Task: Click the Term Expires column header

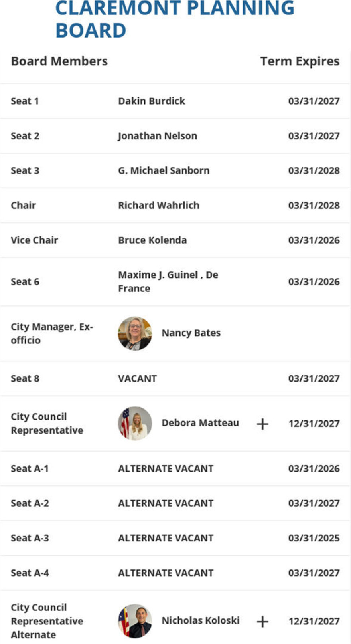Action: (x=300, y=61)
